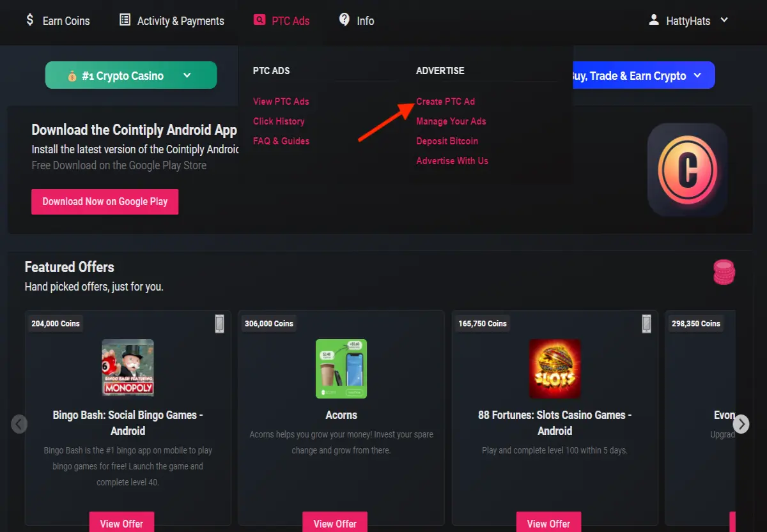Viewport: 767px width, 532px height.
Task: Open Manage Your Ads link
Action: click(x=451, y=121)
